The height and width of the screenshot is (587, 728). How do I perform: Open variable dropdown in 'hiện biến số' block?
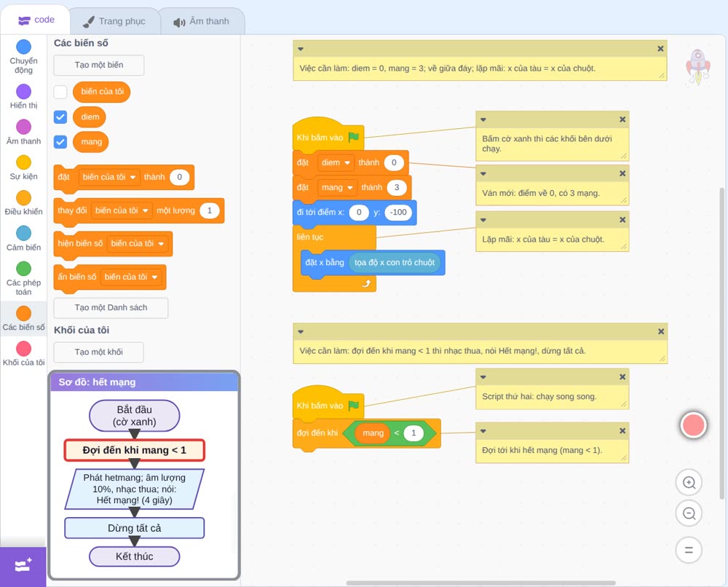138,243
